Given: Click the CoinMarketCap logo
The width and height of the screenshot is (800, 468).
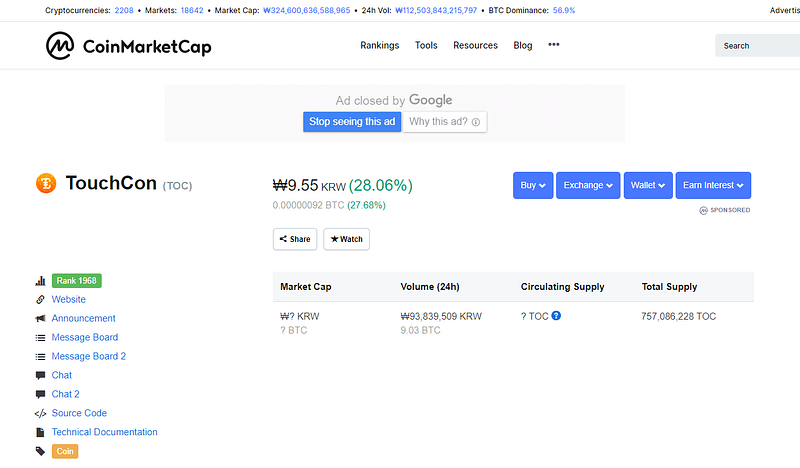Looking at the screenshot, I should [x=129, y=46].
